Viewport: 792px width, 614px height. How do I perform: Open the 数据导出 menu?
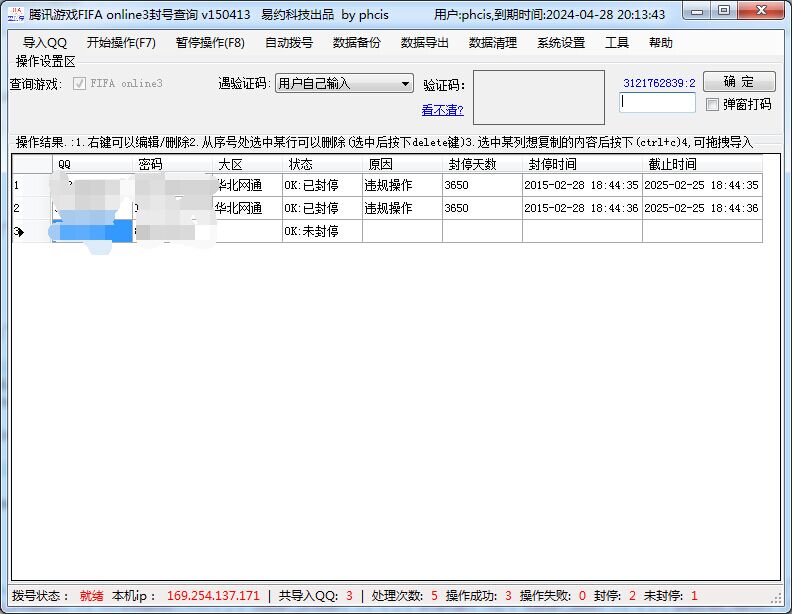(x=424, y=43)
